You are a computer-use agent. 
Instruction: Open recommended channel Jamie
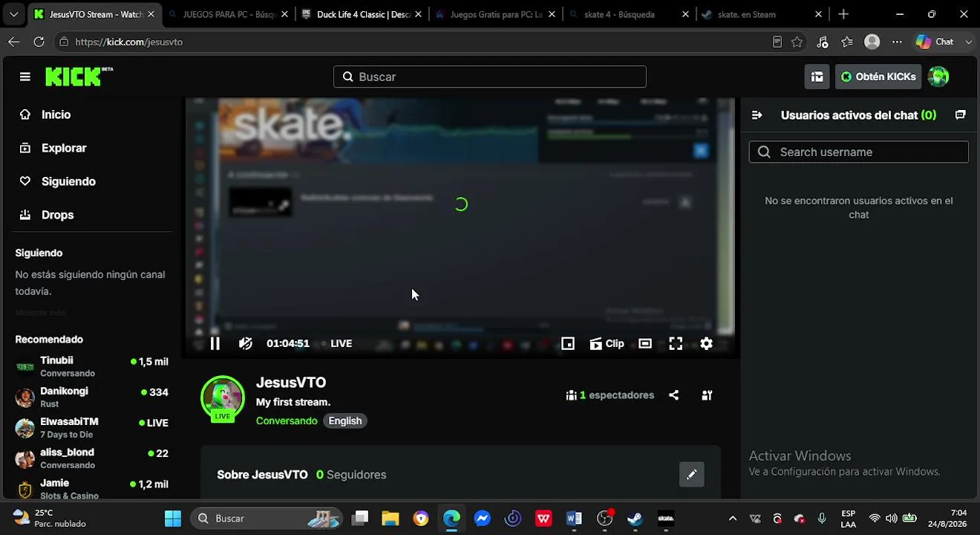coord(92,488)
